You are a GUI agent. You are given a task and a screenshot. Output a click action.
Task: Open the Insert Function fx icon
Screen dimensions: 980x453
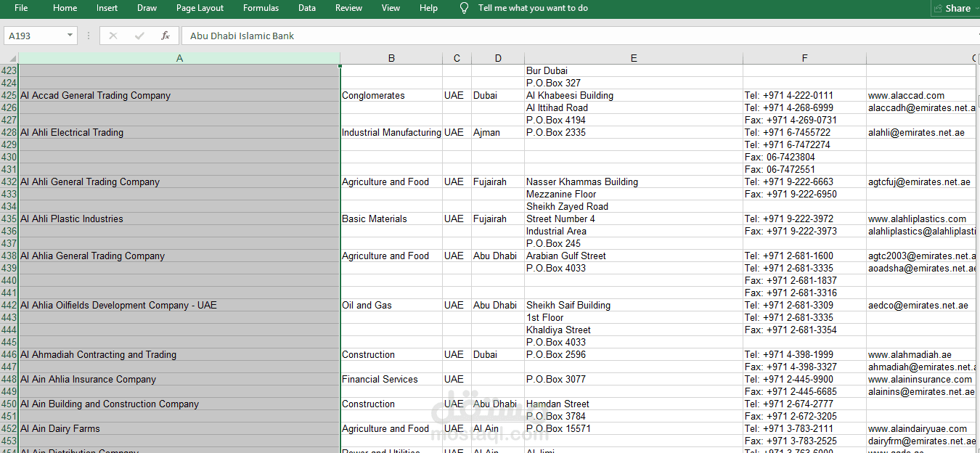pos(166,36)
